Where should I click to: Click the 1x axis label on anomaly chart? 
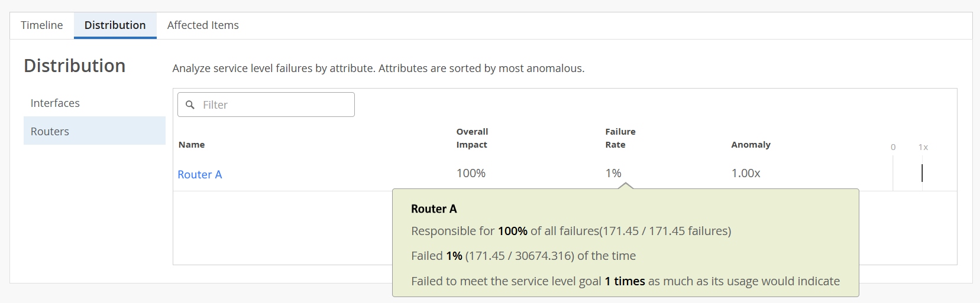click(923, 147)
